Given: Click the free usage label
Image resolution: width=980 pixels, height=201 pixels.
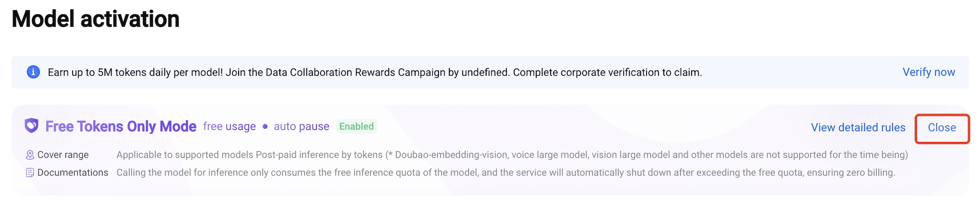Looking at the screenshot, I should point(229,126).
